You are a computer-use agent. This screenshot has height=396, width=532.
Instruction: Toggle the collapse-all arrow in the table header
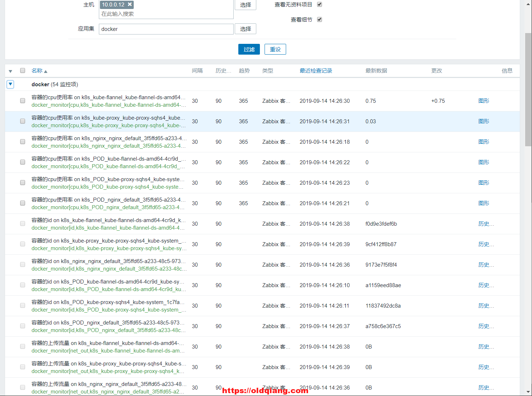(x=10, y=71)
